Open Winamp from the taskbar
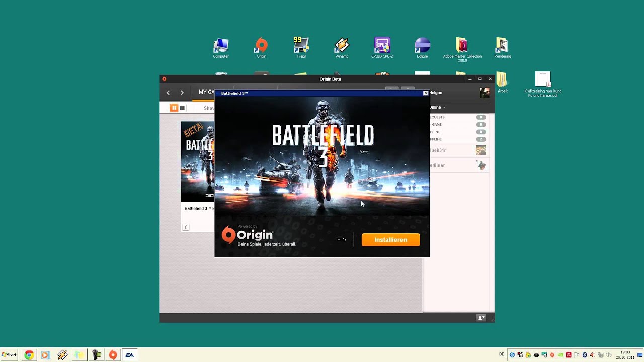This screenshot has height=362, width=644. pyautogui.click(x=62, y=355)
